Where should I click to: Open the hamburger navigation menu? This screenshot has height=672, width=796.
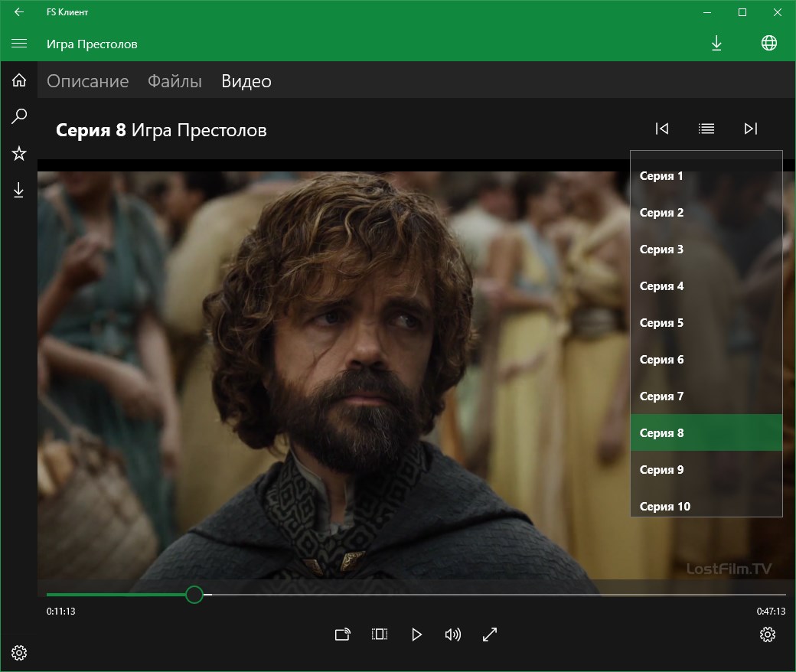19,44
